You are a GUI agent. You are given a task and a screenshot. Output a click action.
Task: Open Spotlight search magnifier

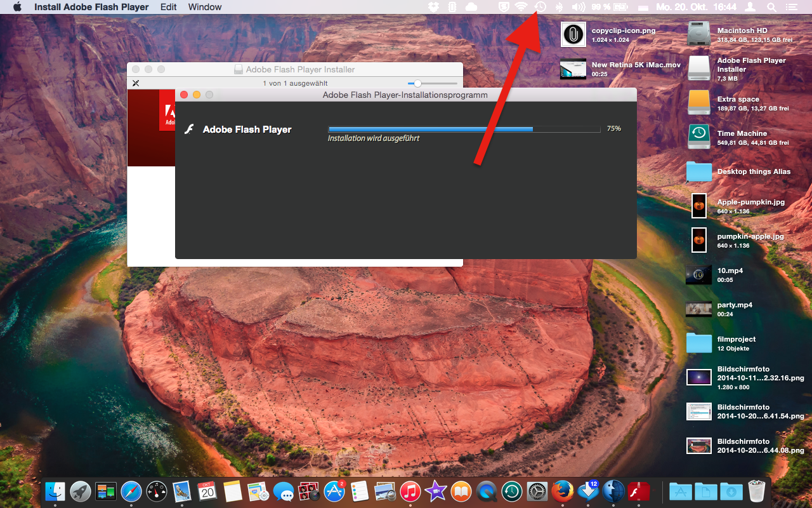[771, 7]
